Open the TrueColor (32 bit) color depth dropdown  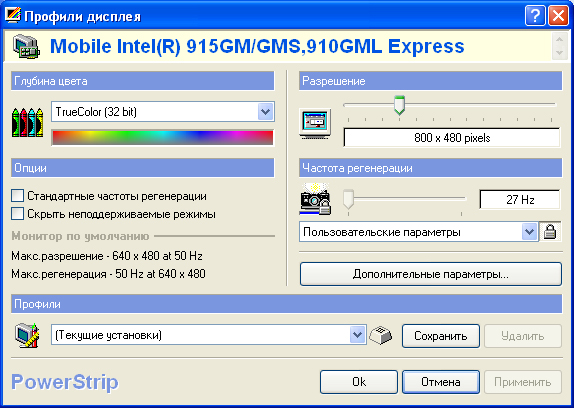pyautogui.click(x=265, y=112)
